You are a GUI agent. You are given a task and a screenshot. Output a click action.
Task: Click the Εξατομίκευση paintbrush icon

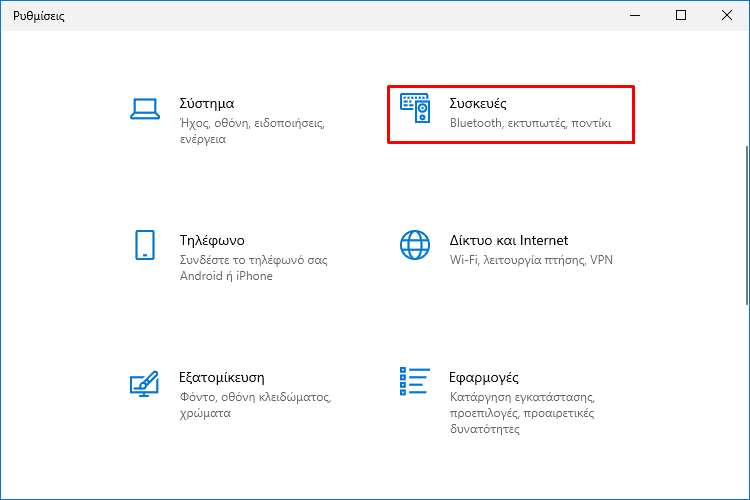tap(144, 383)
